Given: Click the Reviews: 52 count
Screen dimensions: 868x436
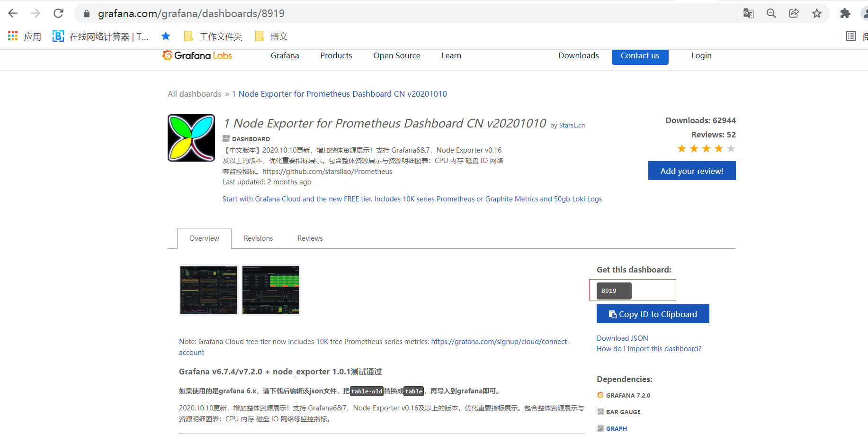Looking at the screenshot, I should (714, 135).
